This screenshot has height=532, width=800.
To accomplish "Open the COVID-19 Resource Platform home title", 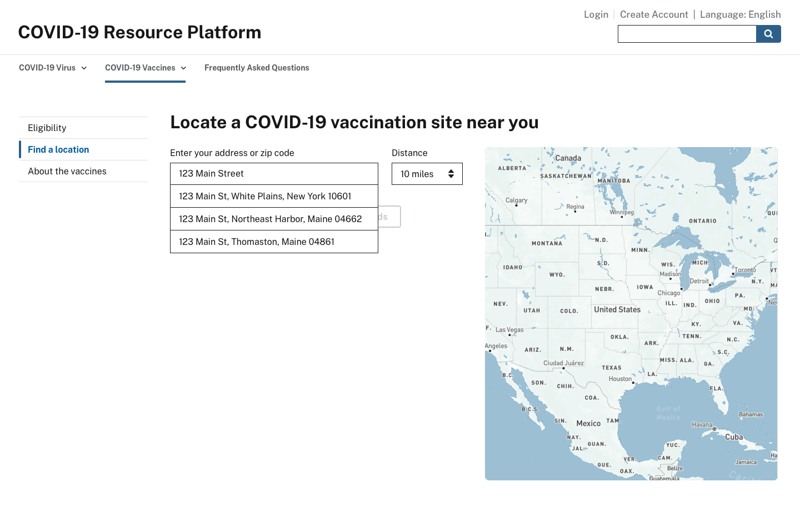I will pos(139,32).
